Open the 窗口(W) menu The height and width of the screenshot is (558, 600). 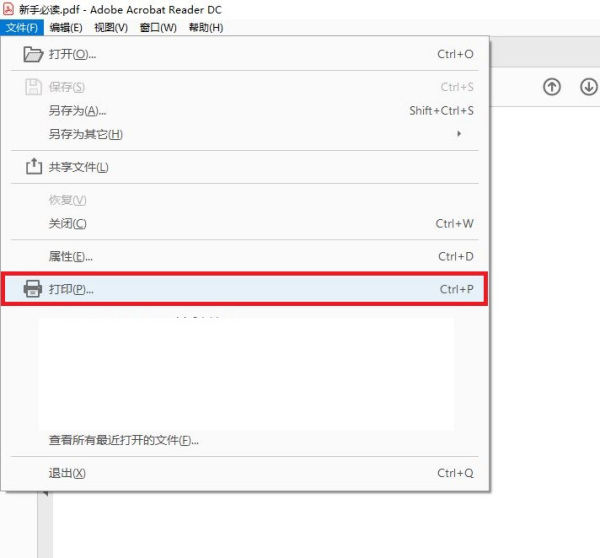click(156, 27)
